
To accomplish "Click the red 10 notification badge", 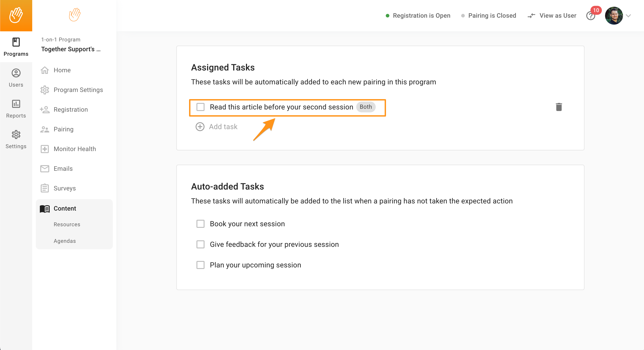I will coord(596,10).
